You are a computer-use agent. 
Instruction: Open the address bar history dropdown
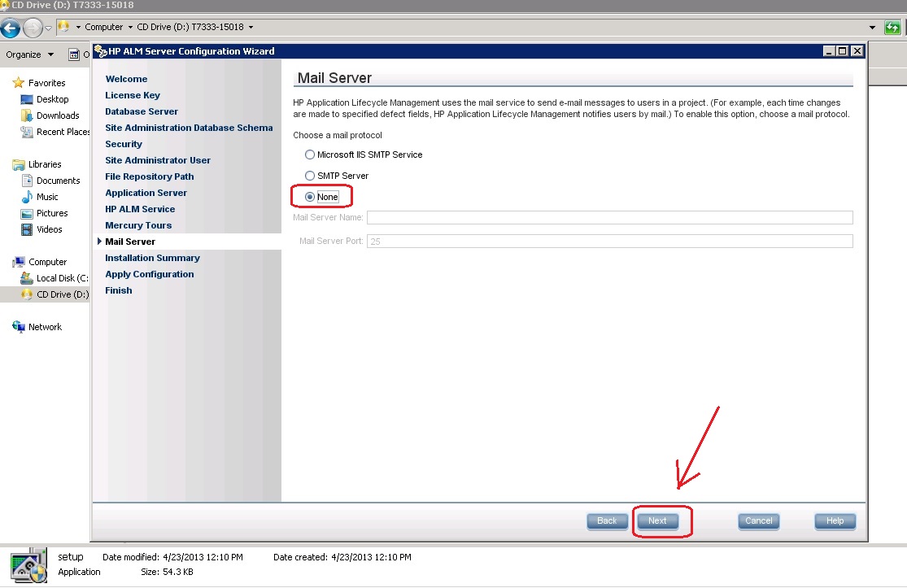click(x=872, y=27)
